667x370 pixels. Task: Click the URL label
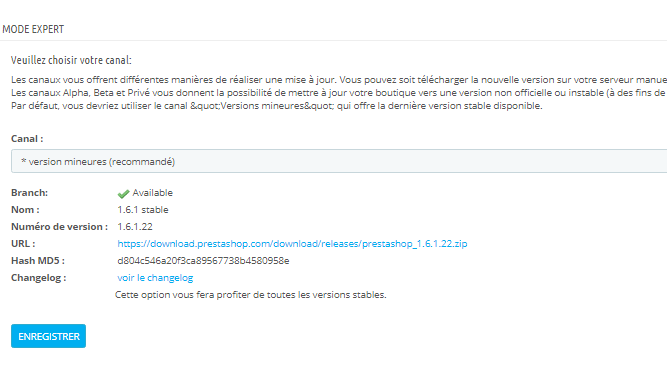point(23,244)
